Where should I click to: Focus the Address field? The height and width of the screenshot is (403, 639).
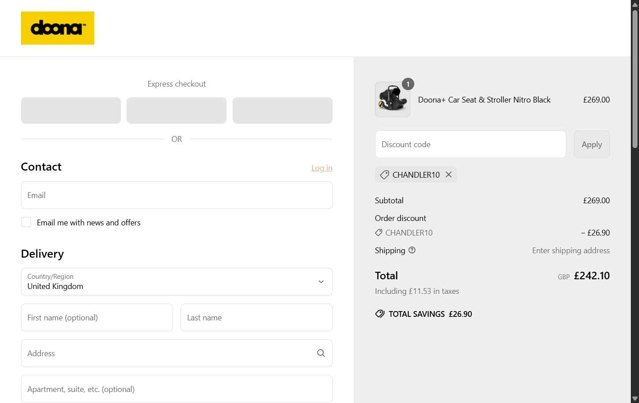click(176, 353)
